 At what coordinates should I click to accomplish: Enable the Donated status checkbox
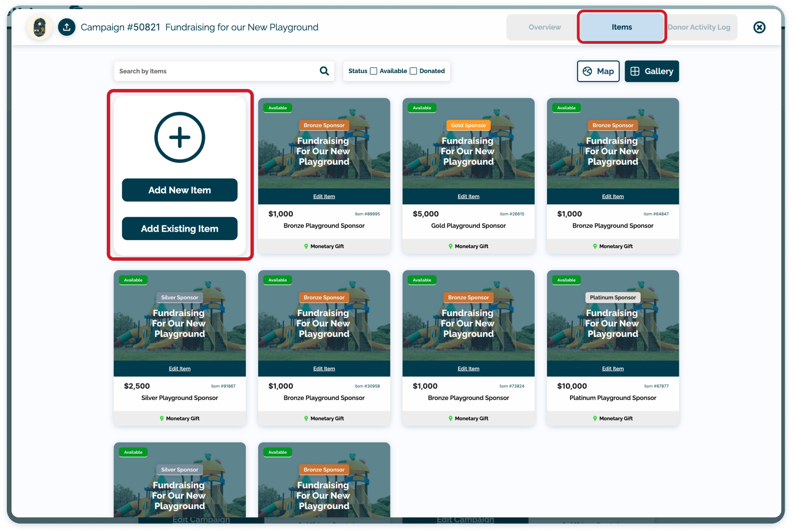413,71
